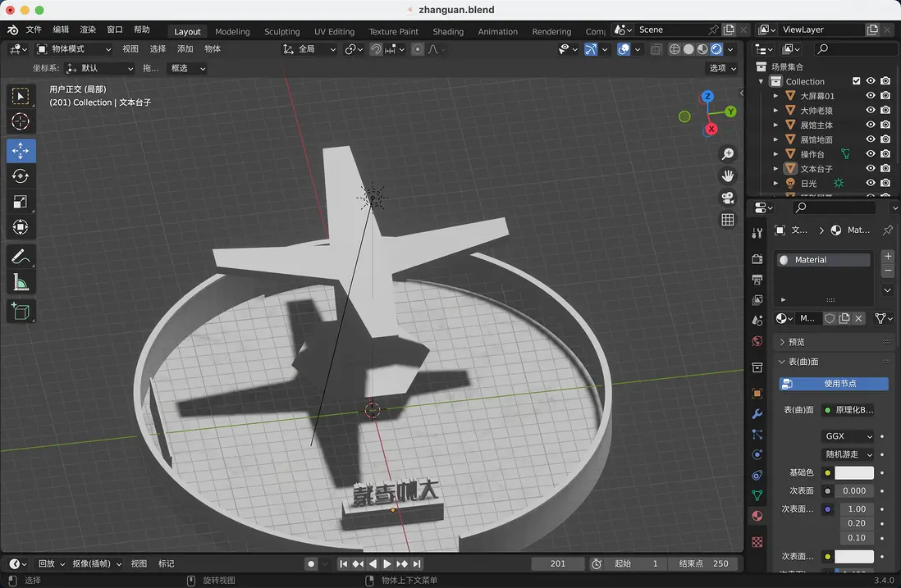Select the Scale tool
Viewport: 901px width, 588px height.
20,202
